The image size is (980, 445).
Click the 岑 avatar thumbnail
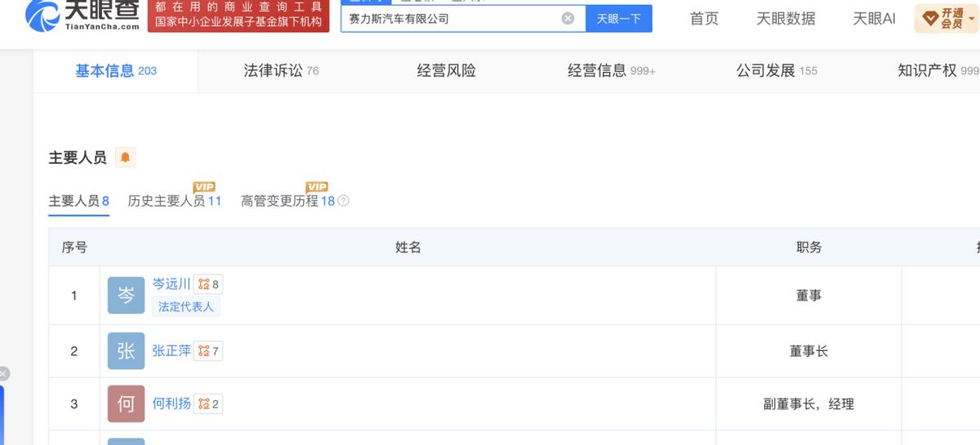point(126,295)
